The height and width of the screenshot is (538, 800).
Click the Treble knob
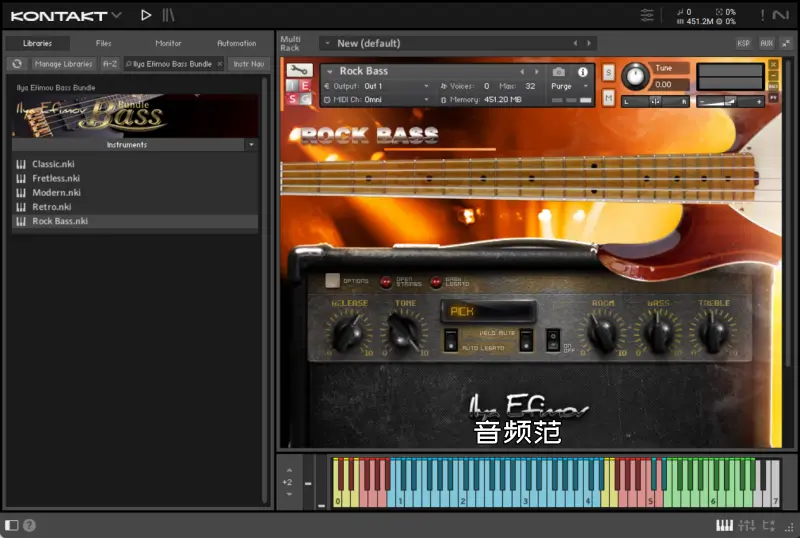(x=713, y=332)
